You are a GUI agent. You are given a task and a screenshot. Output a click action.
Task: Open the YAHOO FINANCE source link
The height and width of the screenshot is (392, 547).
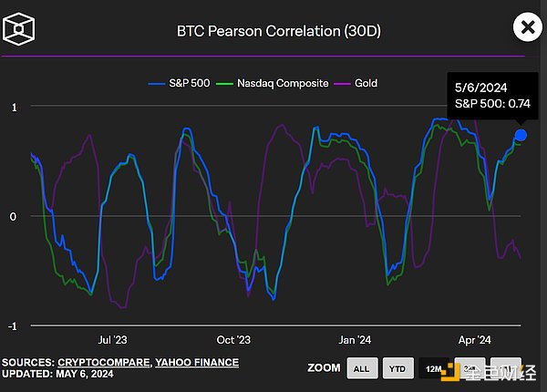[197, 362]
